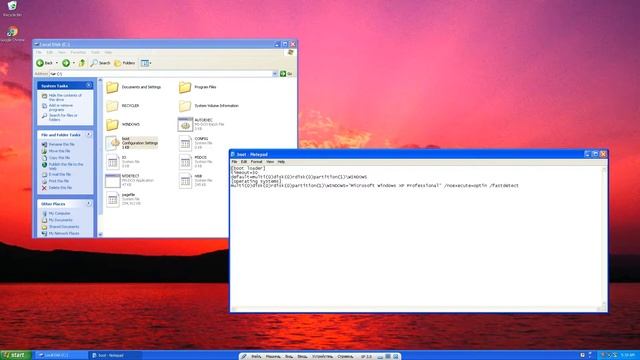Click the green Go button beside address bar
Image resolution: width=640 pixels, height=360 pixels.
[286, 73]
